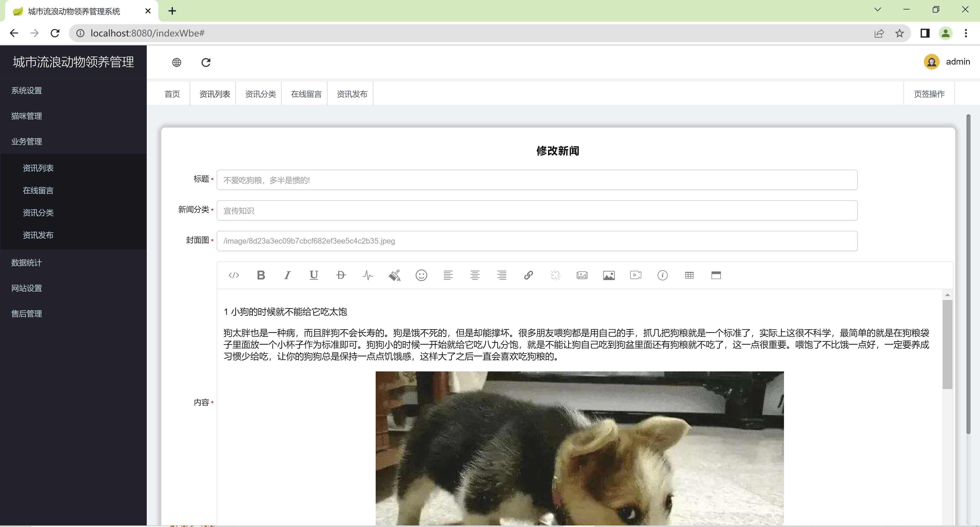Insert horizontal rule pulse icon
Screen dimensions: 980x527
367,275
